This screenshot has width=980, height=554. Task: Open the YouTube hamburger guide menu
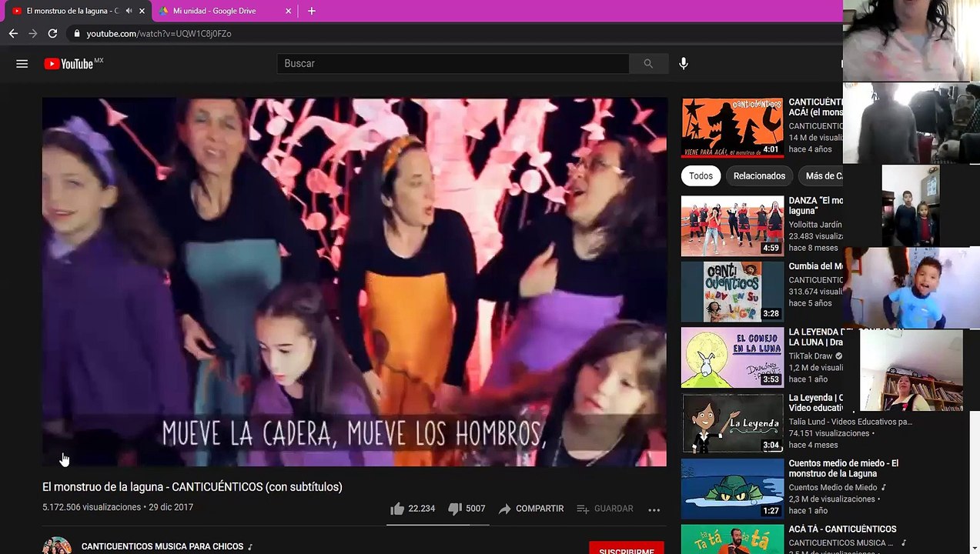[22, 64]
